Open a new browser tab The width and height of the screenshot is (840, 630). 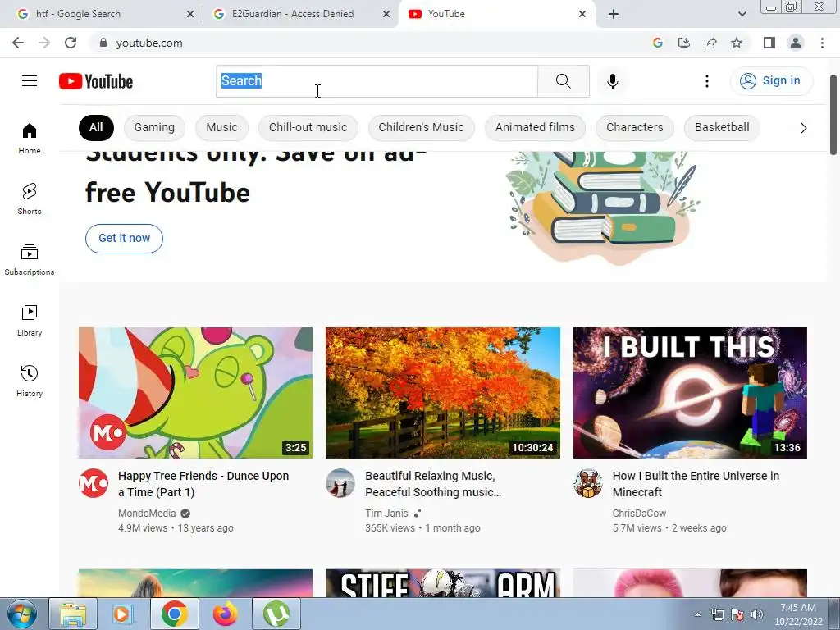pyautogui.click(x=614, y=14)
